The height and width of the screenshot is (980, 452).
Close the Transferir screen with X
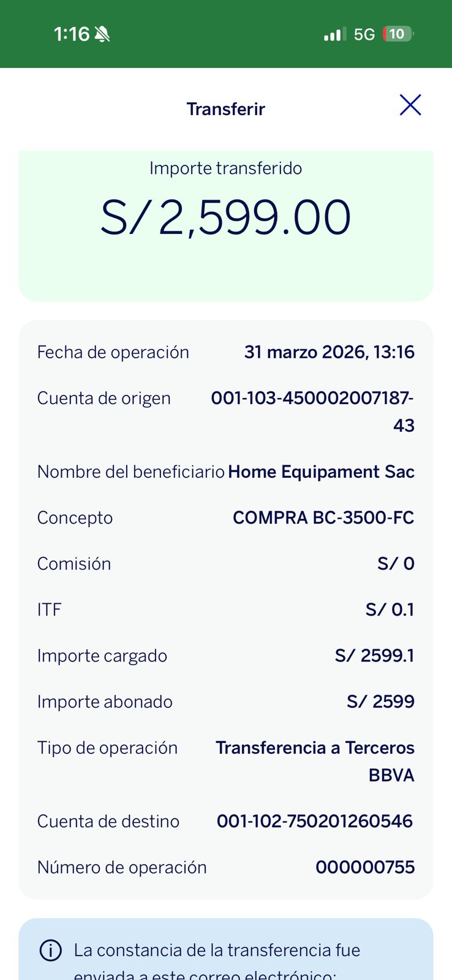click(x=410, y=105)
